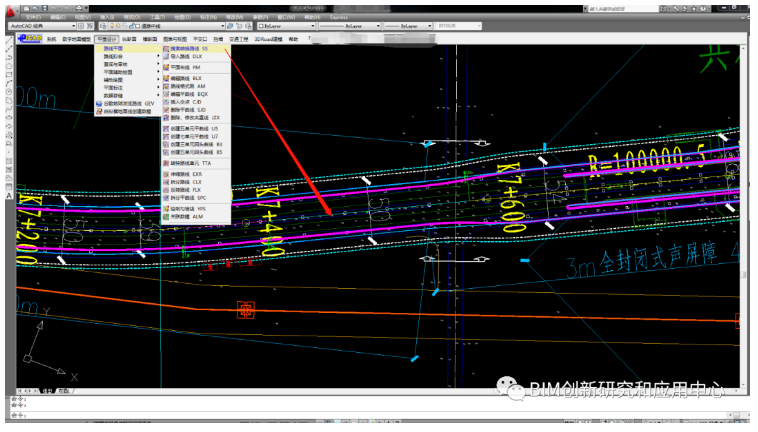This screenshot has height=432, width=758.
Task: Expand the second submenu row under 路线平面
Action: [x=128, y=57]
